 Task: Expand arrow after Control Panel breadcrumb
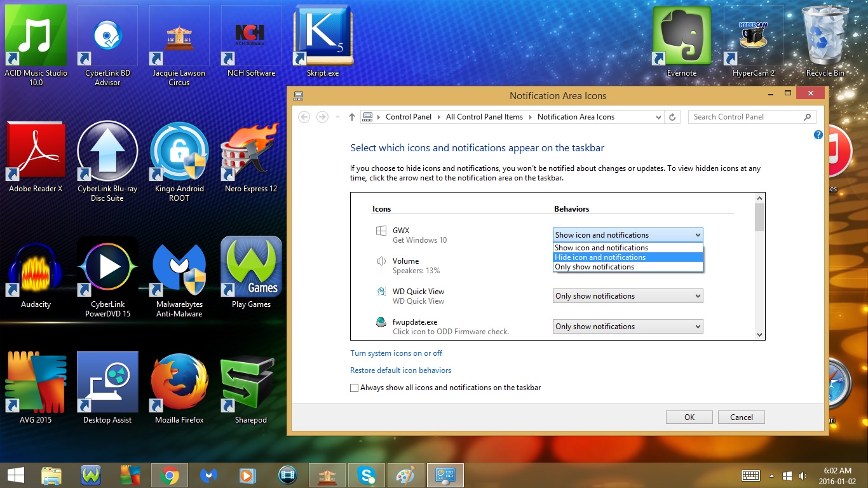[438, 117]
